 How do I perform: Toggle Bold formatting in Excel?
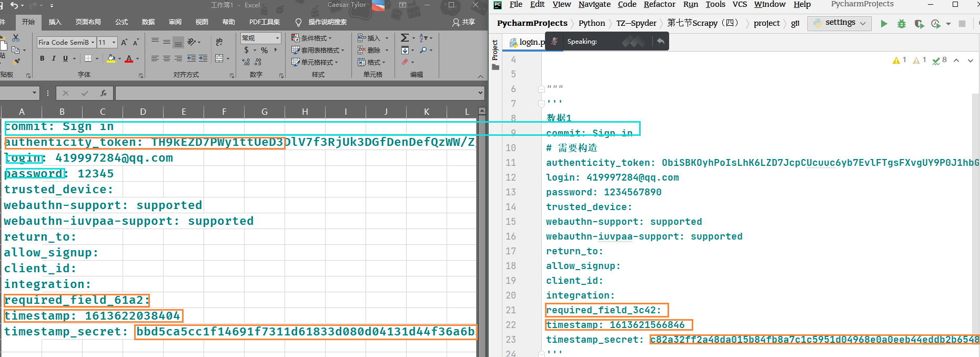click(x=42, y=58)
